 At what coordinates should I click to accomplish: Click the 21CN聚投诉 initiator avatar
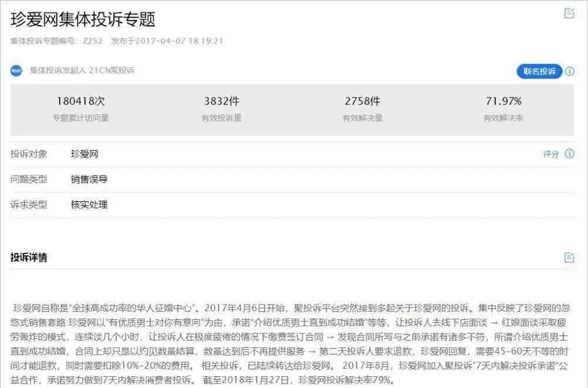click(x=16, y=70)
